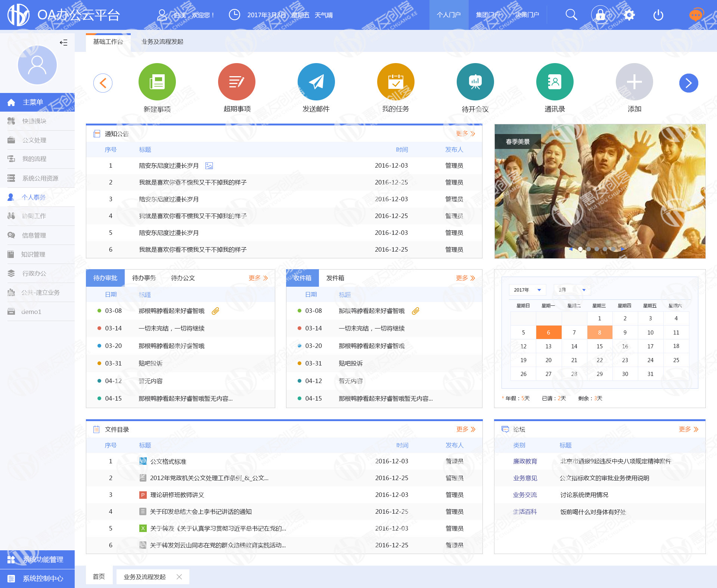
Task: Open the 2017年 year dropdown
Action: [x=527, y=290]
